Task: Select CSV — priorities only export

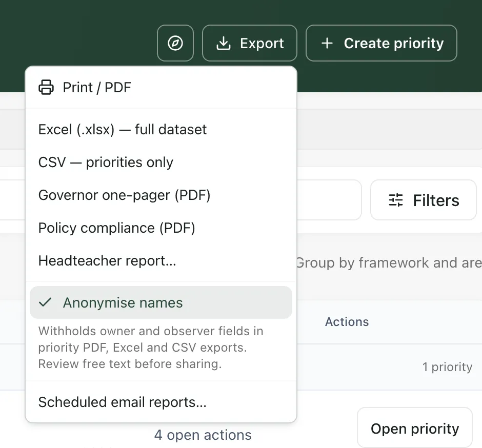Action: [x=161, y=162]
